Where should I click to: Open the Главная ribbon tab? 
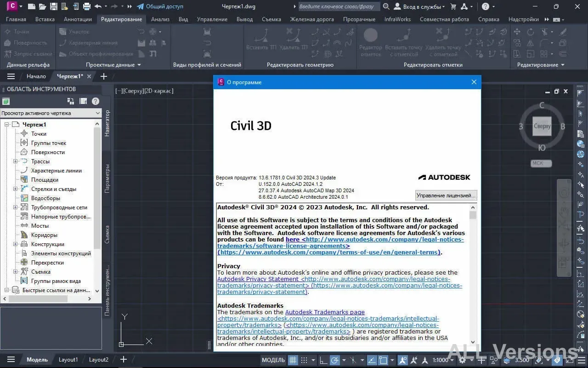click(16, 19)
